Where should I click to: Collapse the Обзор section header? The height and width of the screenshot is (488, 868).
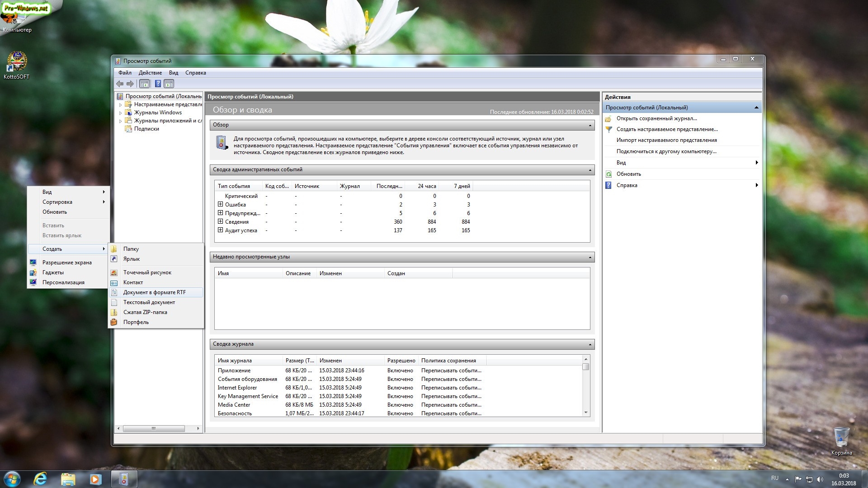(590, 125)
